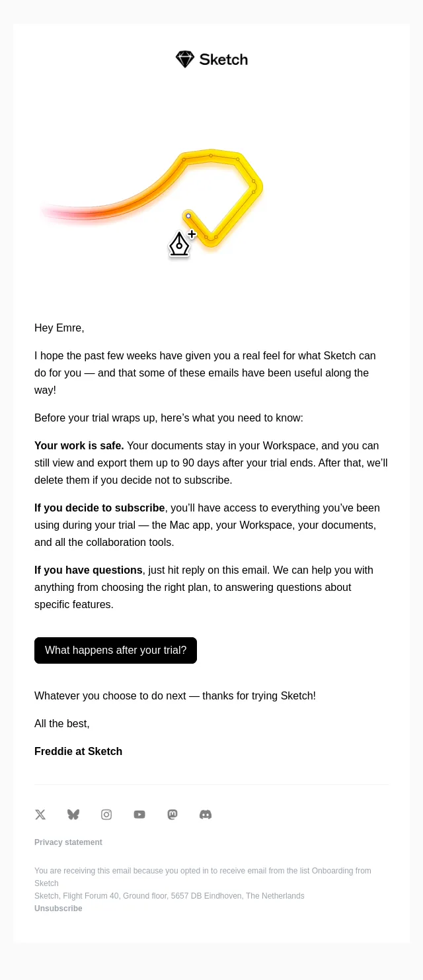This screenshot has height=980, width=423.
Task: Click the bold "Your work is safe." text
Action: 79,446
